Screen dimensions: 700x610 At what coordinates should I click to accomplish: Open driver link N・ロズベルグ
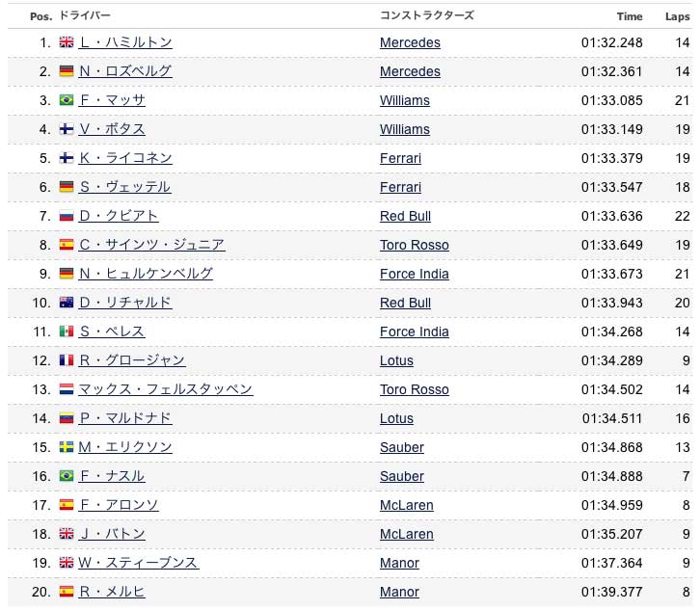tap(125, 71)
